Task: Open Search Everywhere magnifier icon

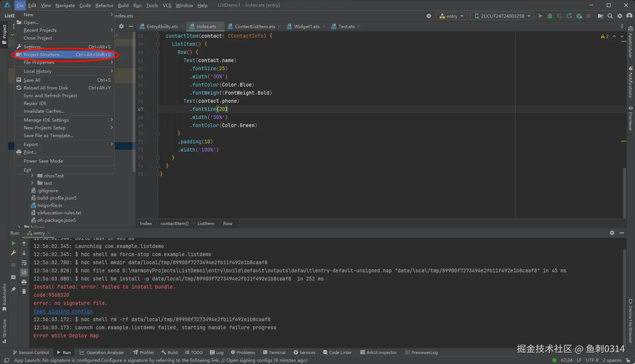Action: pyautogui.click(x=610, y=16)
